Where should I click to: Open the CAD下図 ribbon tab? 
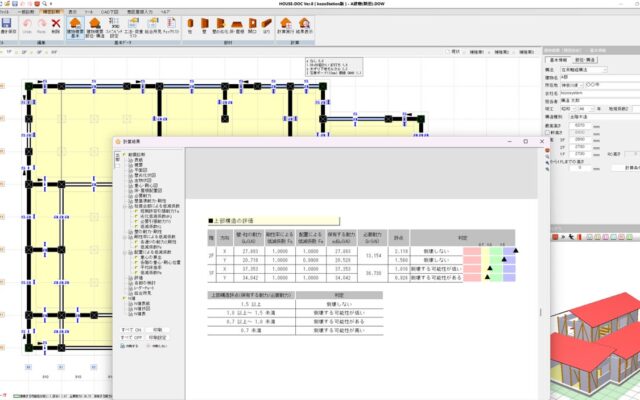coord(109,12)
